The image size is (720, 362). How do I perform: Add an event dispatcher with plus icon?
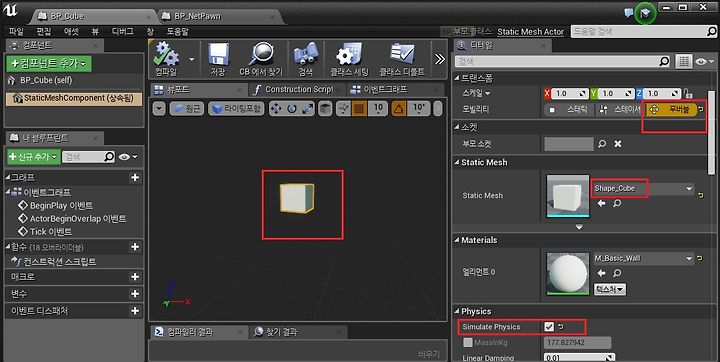click(135, 311)
